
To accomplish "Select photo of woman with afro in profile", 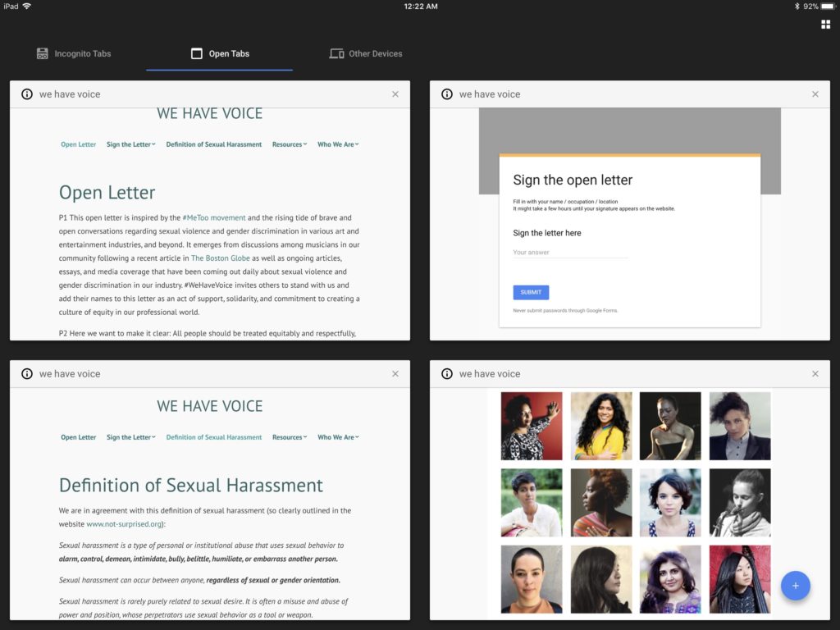I will click(x=601, y=503).
